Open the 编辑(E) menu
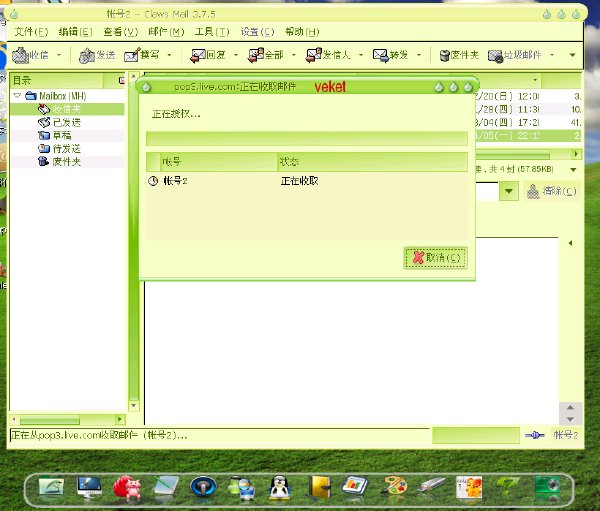Image resolution: width=600 pixels, height=511 pixels. point(75,32)
